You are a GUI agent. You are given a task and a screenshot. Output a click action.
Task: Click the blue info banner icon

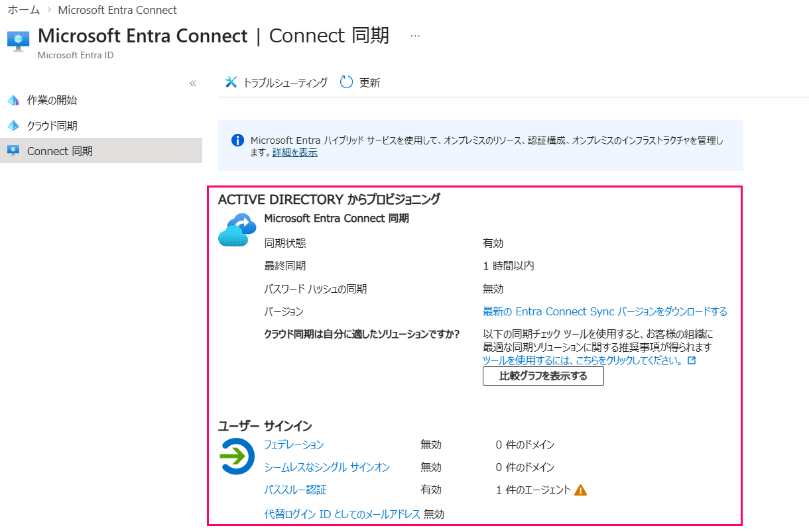click(237, 140)
